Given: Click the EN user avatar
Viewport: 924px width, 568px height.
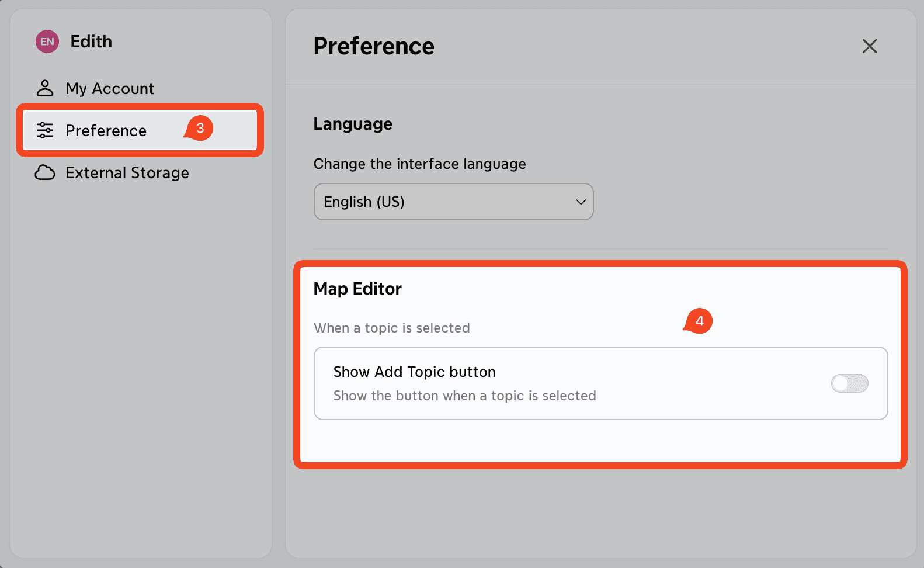Looking at the screenshot, I should (47, 41).
